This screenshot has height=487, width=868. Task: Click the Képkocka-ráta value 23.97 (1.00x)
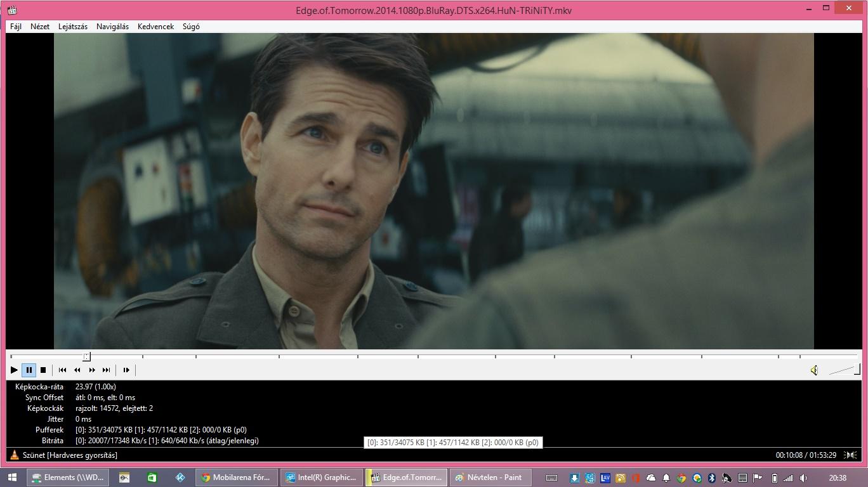[x=95, y=386]
